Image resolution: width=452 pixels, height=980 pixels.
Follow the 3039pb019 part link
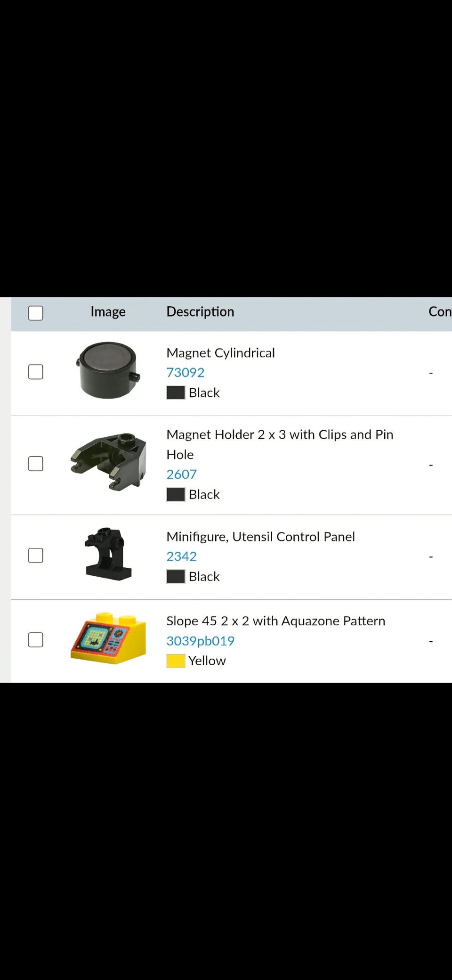click(200, 641)
